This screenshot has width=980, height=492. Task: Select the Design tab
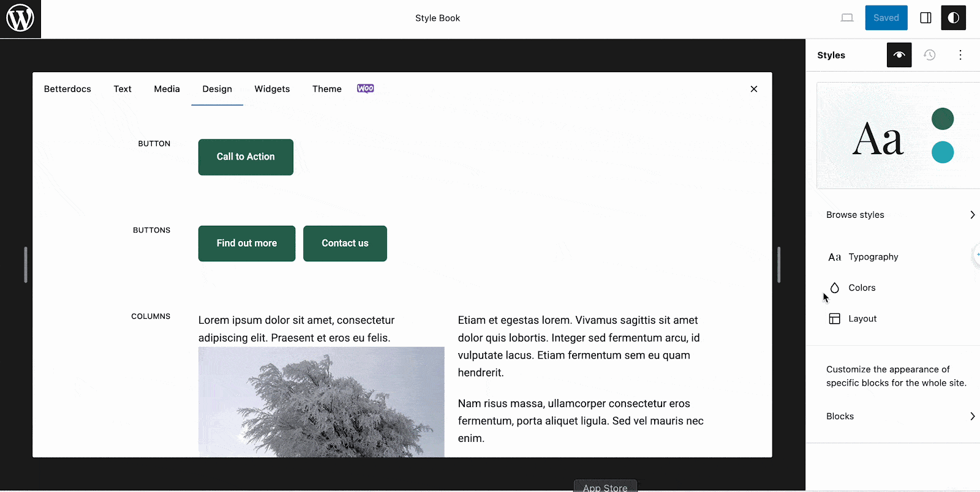tap(217, 89)
